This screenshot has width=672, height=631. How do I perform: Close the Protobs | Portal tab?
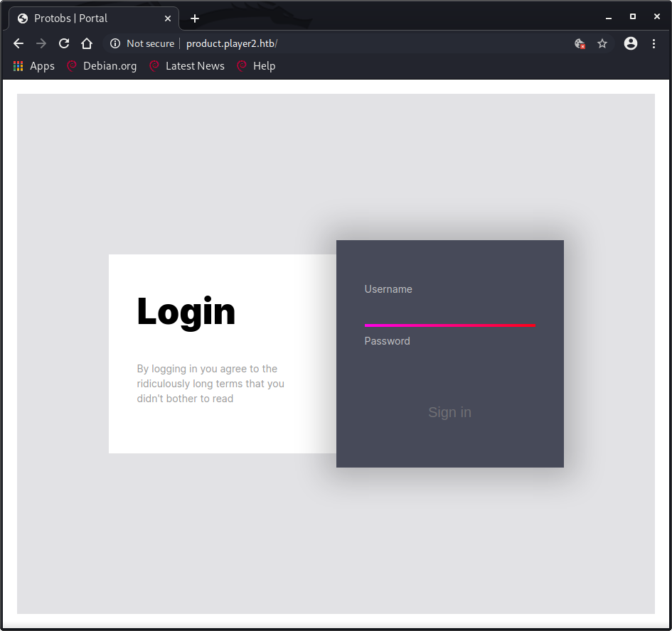point(168,18)
